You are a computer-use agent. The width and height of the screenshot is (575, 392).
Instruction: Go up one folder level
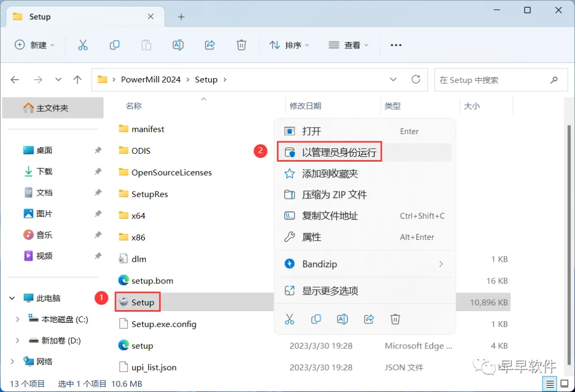point(77,79)
